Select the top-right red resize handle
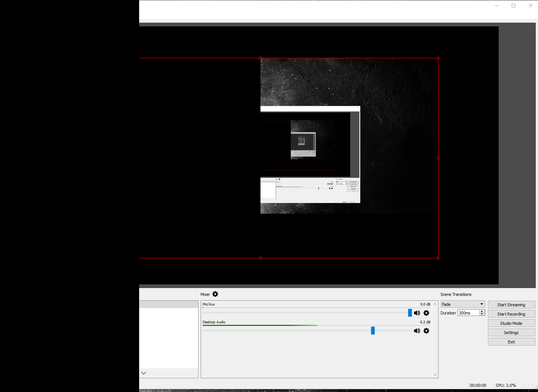Image resolution: width=538 pixels, height=392 pixels. (x=438, y=58)
